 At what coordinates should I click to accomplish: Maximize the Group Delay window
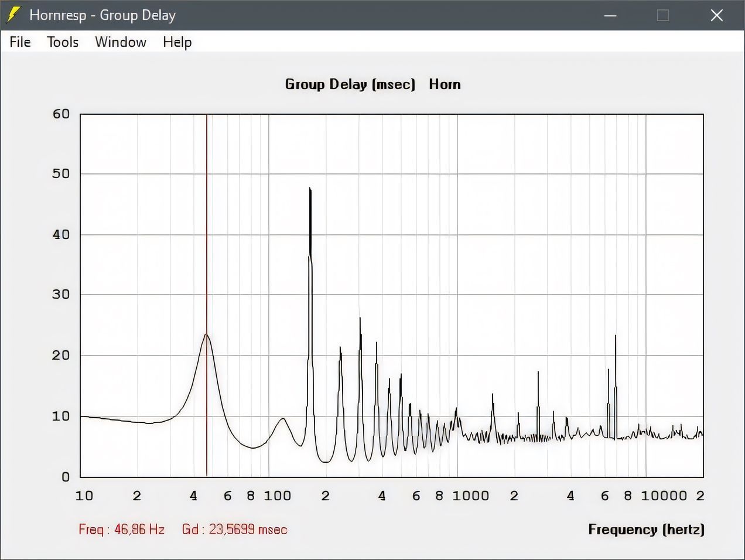coord(663,15)
